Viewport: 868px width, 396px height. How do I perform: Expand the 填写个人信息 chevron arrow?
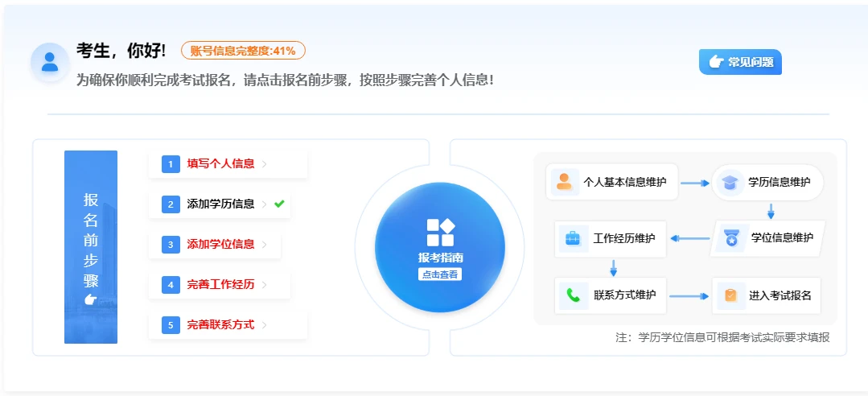(x=265, y=164)
